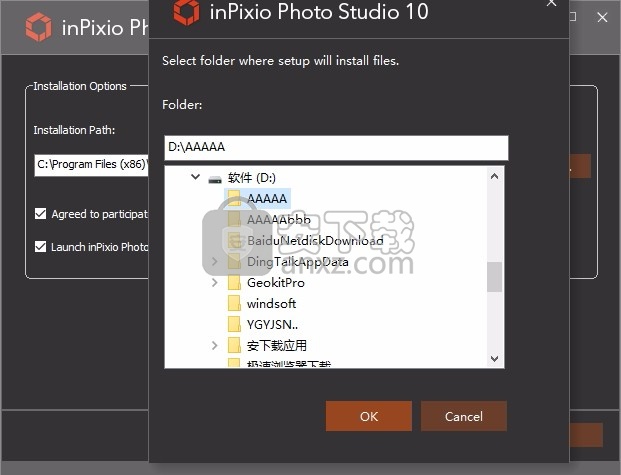Click the AAAAA folder icon
The image size is (621, 475).
(x=234, y=198)
